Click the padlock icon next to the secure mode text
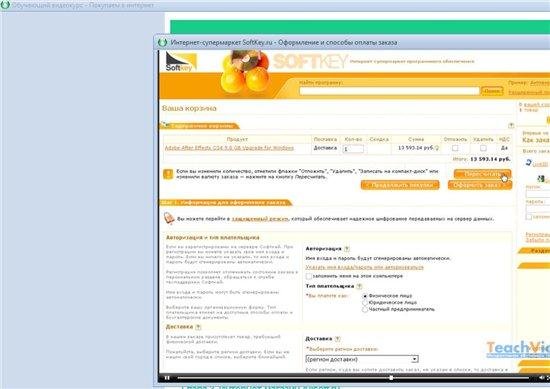The height and width of the screenshot is (389, 550). coord(169,218)
